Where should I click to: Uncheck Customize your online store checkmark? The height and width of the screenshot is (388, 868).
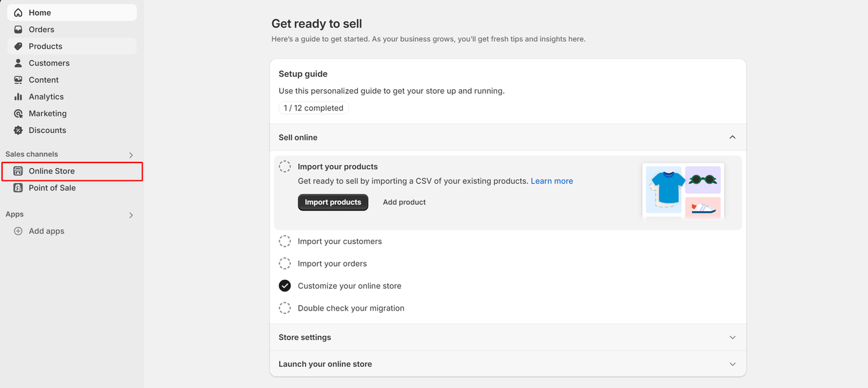(x=285, y=286)
